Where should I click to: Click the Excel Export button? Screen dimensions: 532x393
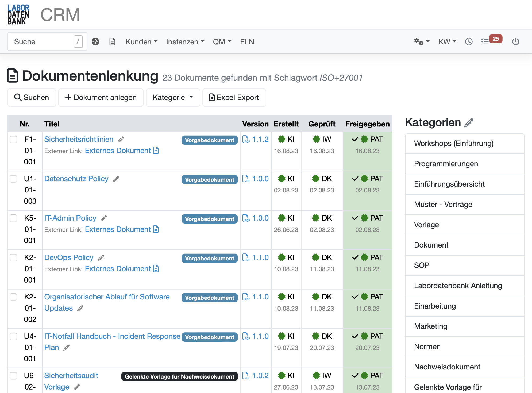tap(234, 97)
